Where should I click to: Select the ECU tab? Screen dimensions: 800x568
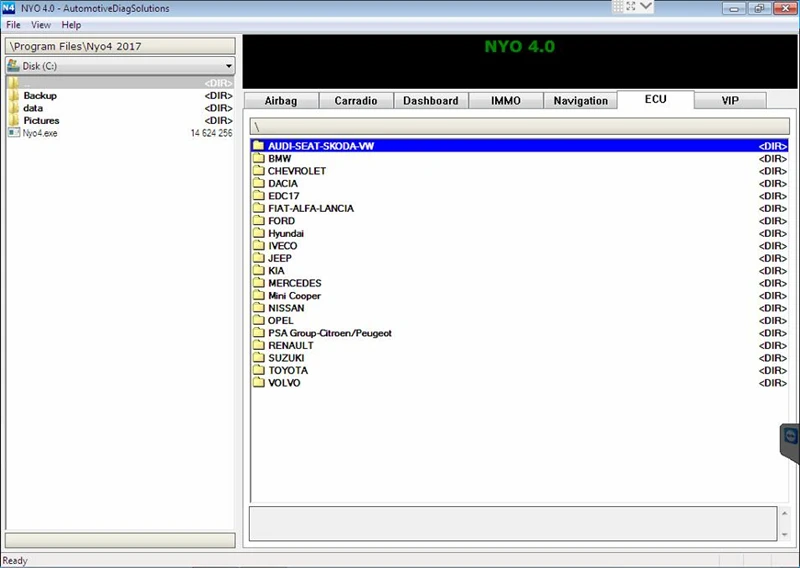tap(656, 99)
